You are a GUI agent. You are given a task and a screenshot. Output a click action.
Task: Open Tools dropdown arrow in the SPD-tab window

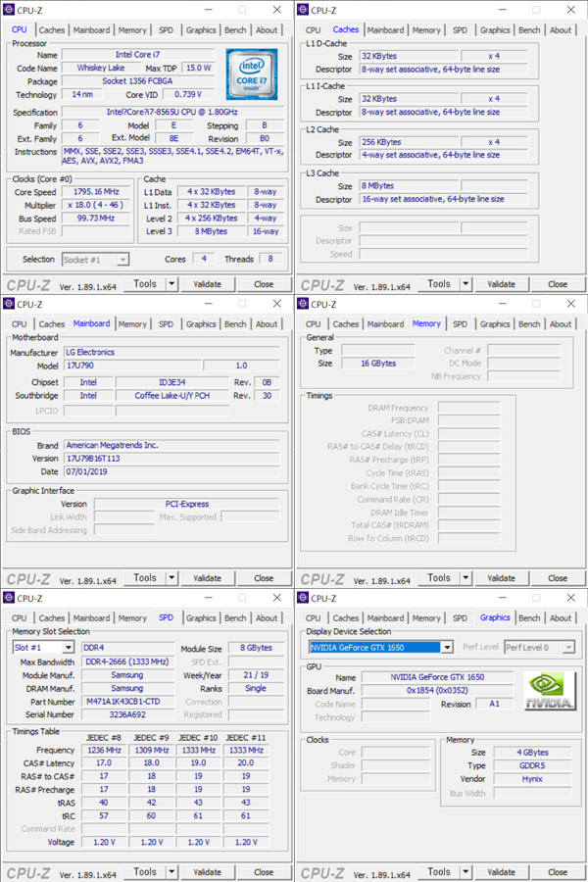[x=171, y=872]
